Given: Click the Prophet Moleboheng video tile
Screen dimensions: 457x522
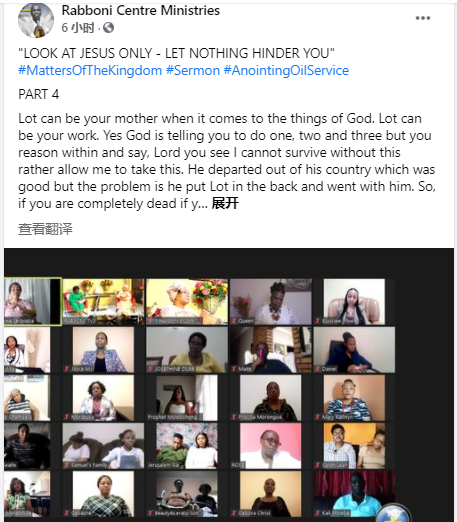Looking at the screenshot, I should pos(182,398).
